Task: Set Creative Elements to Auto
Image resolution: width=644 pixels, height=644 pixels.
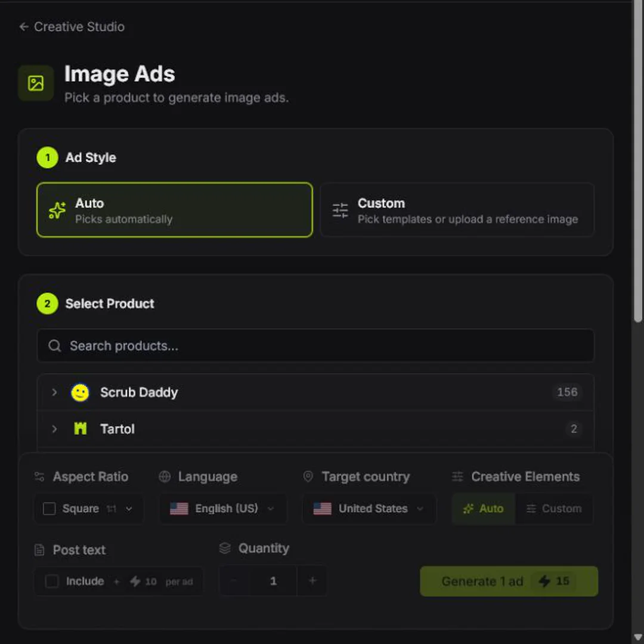Action: pos(484,509)
